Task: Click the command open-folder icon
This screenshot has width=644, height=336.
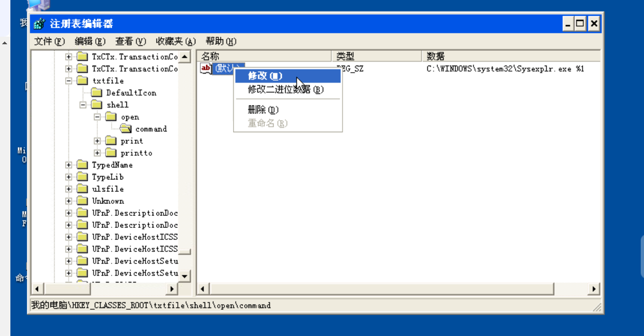Action: 126,129
